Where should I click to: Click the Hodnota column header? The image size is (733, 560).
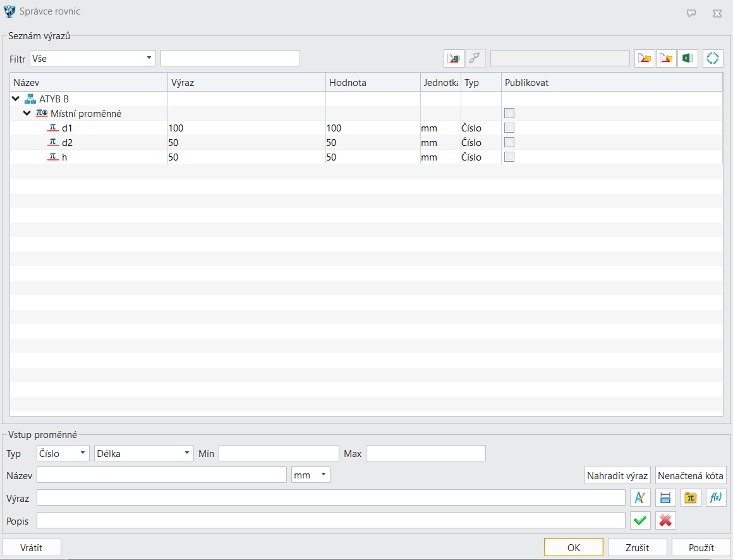[x=373, y=82]
